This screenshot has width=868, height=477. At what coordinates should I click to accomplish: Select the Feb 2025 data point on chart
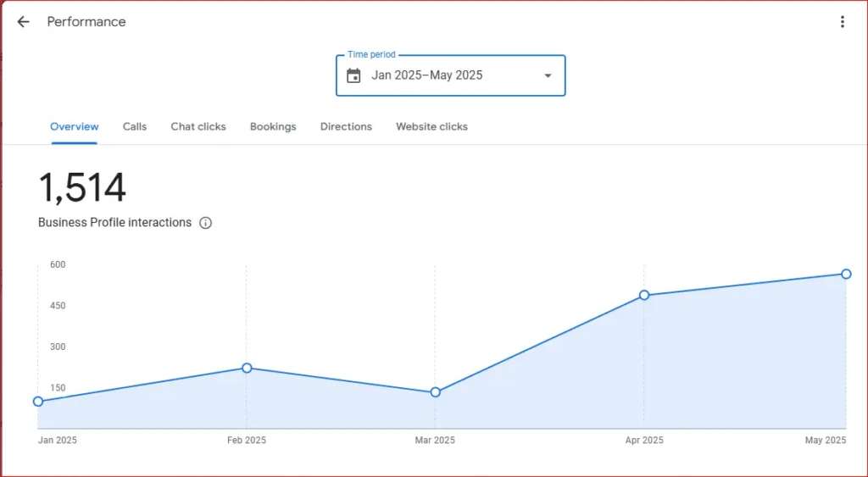click(247, 368)
